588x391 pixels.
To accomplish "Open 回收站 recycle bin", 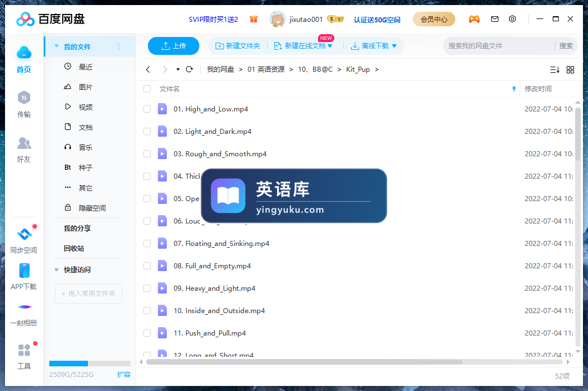I will click(x=74, y=248).
